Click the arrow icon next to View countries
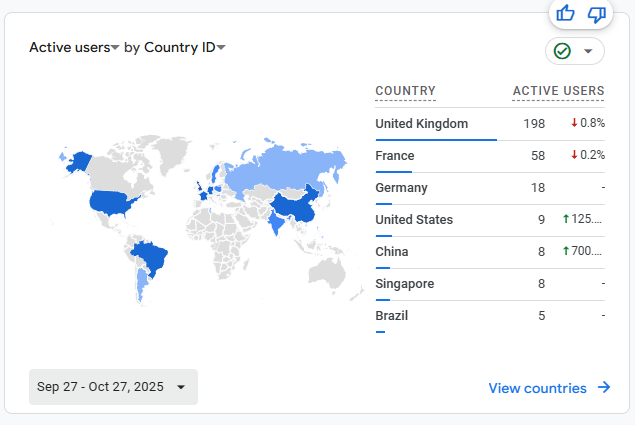The height and width of the screenshot is (425, 635). pyautogui.click(x=604, y=388)
